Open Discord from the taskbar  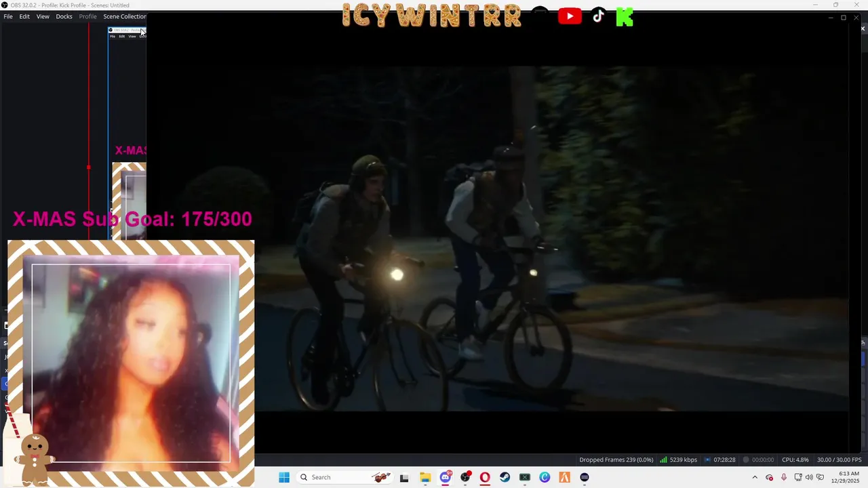[x=446, y=477]
